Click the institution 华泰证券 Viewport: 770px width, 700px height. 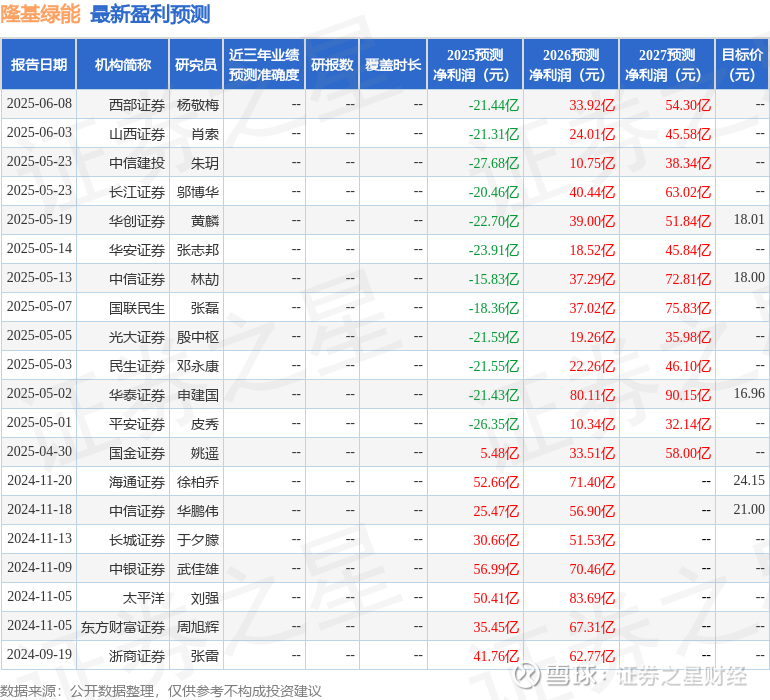[x=137, y=395]
